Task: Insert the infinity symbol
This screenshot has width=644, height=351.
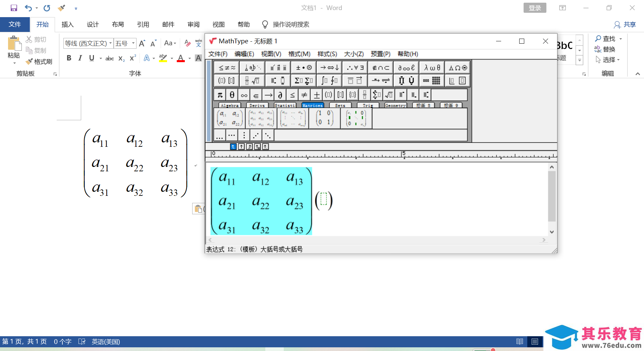Action: point(244,95)
